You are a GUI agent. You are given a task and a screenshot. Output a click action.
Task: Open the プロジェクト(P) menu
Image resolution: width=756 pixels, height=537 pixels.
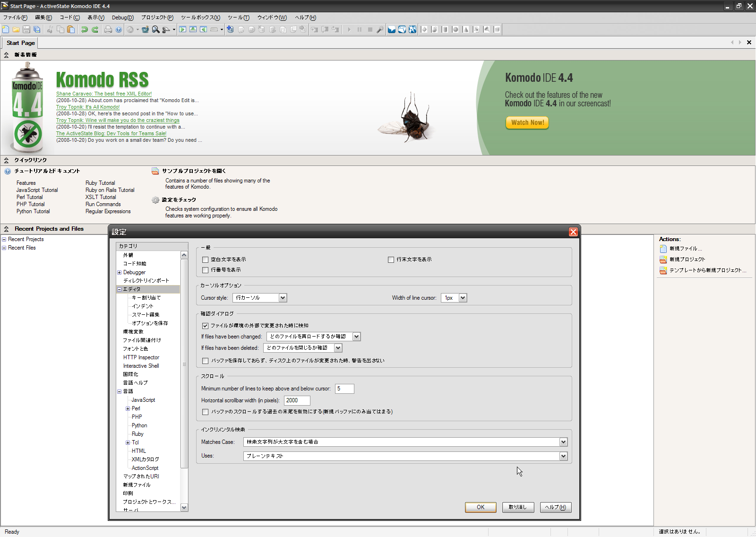click(x=157, y=17)
